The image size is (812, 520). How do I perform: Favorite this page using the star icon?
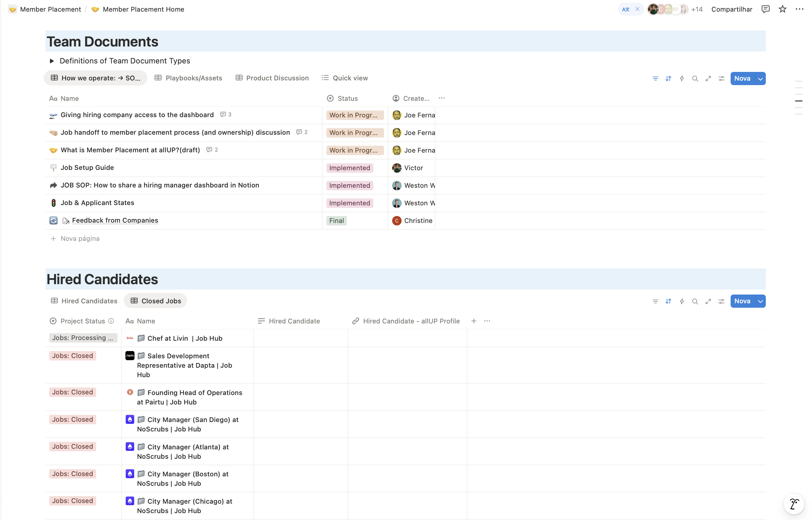coord(782,9)
